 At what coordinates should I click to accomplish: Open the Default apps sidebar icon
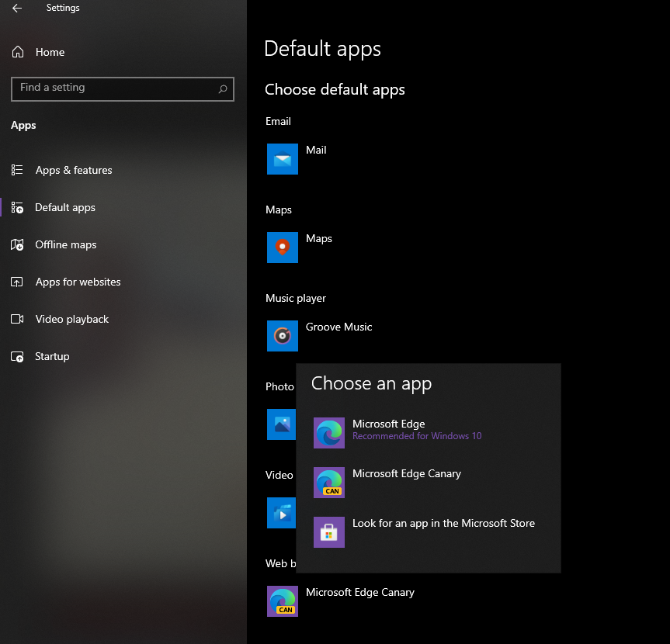pyautogui.click(x=17, y=207)
